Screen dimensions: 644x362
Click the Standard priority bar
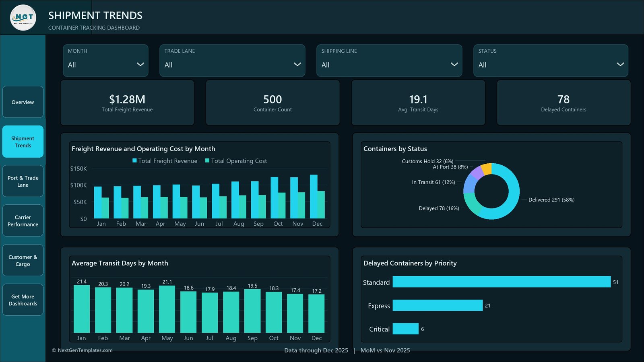click(x=502, y=282)
